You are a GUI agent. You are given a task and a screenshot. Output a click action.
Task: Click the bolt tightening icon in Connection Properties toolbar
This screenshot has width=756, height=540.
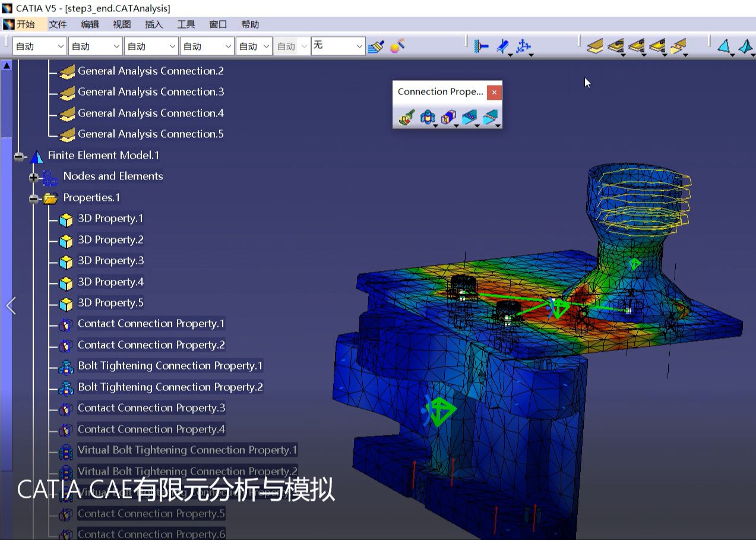click(x=427, y=118)
